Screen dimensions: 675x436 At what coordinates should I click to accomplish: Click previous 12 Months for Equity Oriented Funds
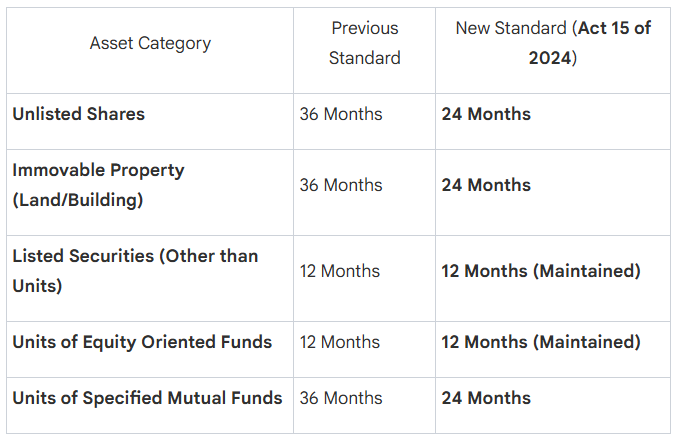pos(339,342)
